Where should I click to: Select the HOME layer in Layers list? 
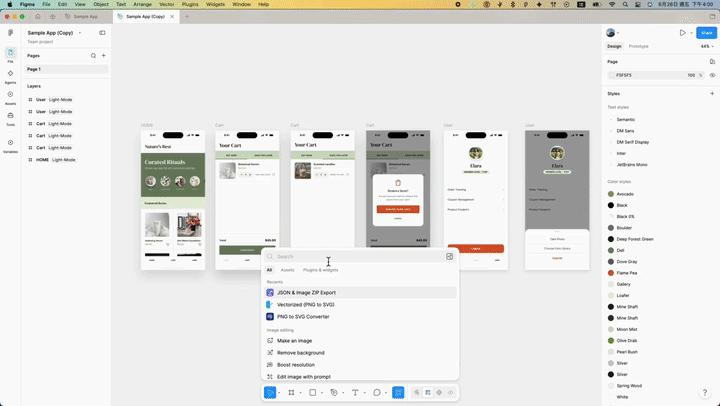tap(67, 160)
